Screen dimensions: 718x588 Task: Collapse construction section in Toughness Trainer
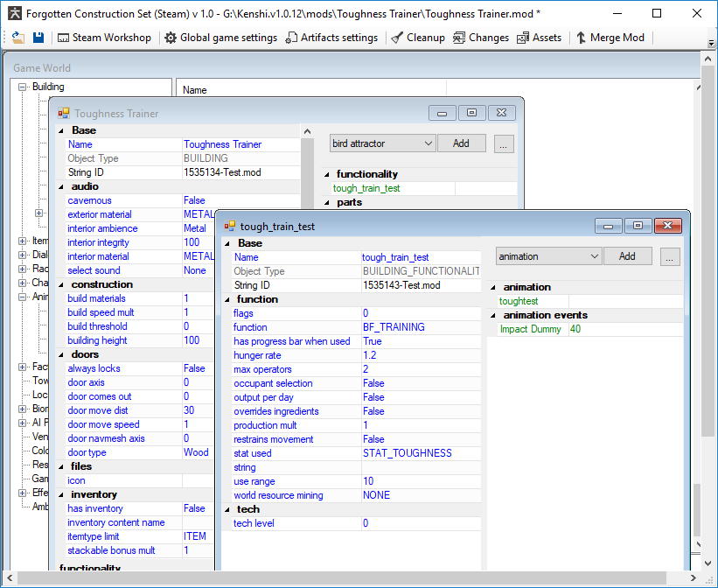pos(61,284)
